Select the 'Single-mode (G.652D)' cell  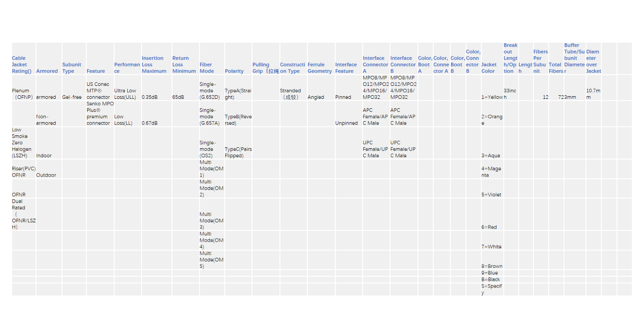coord(212,88)
